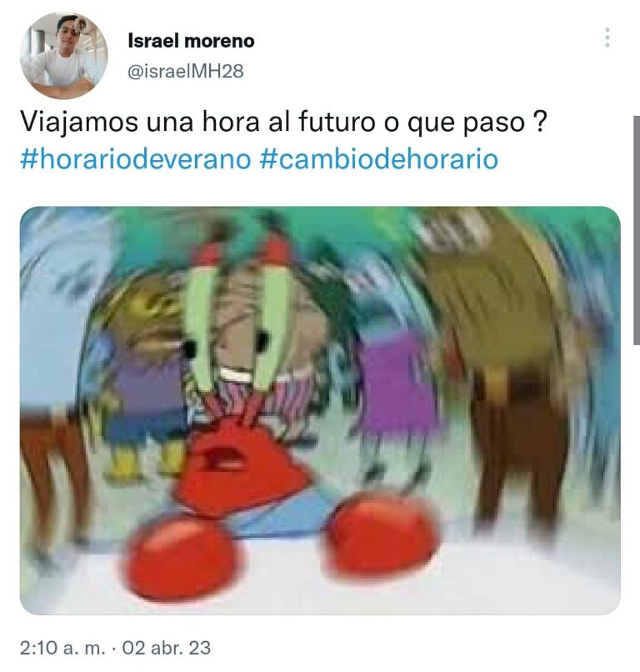Click the 2:10 a. m. timestamp
Viewport: 640px width, 672px height.
[x=62, y=648]
